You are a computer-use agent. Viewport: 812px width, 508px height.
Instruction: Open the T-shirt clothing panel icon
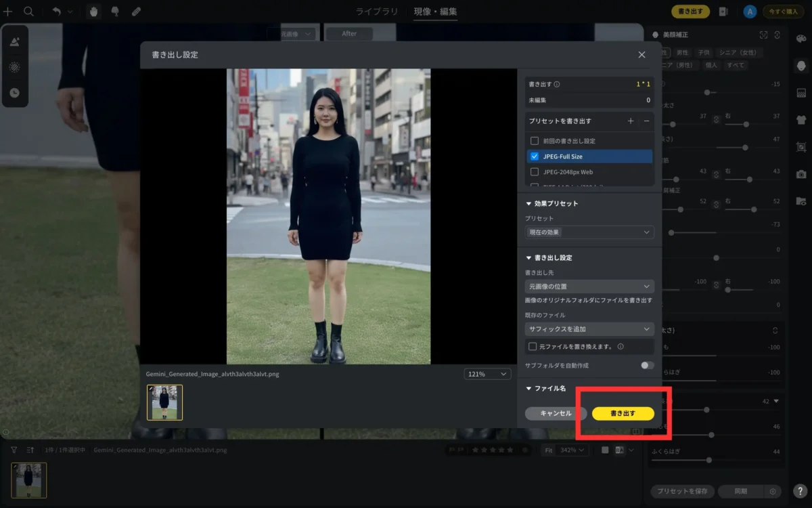click(801, 120)
